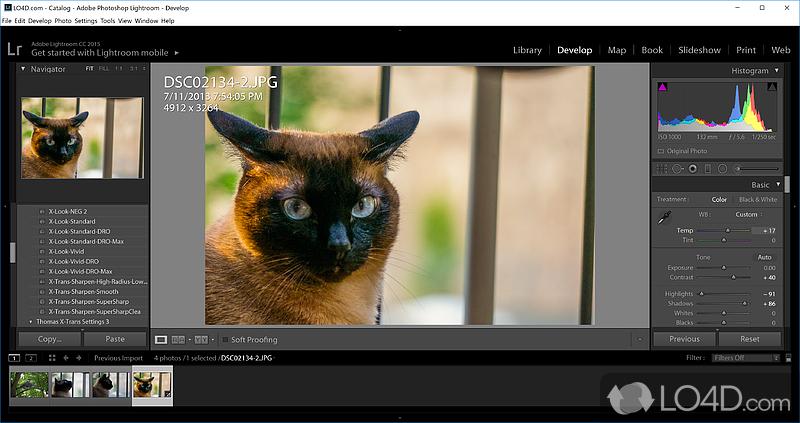Image resolution: width=800 pixels, height=423 pixels.
Task: Open the Develop menu
Action: (40, 21)
